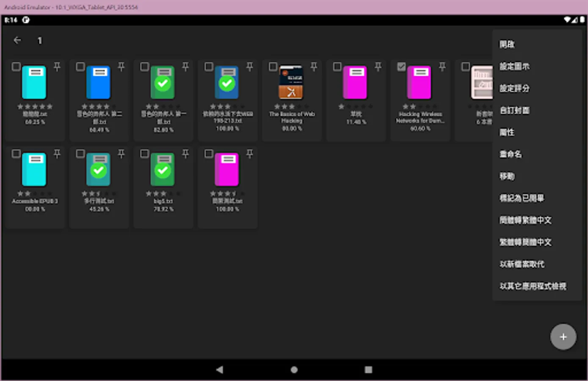Viewport: 588px width, 381px height.
Task: Set star rating on Accessible EPUB 3
Action: coord(35,193)
